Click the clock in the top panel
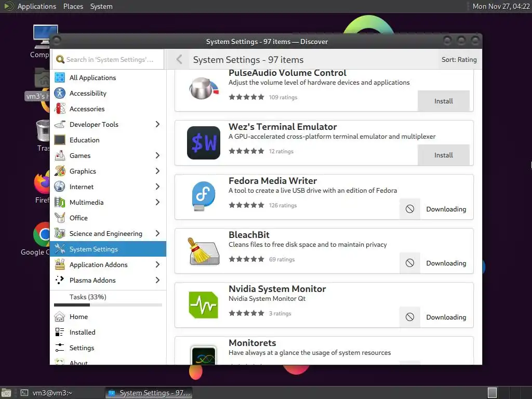The height and width of the screenshot is (399, 532). [501, 6]
